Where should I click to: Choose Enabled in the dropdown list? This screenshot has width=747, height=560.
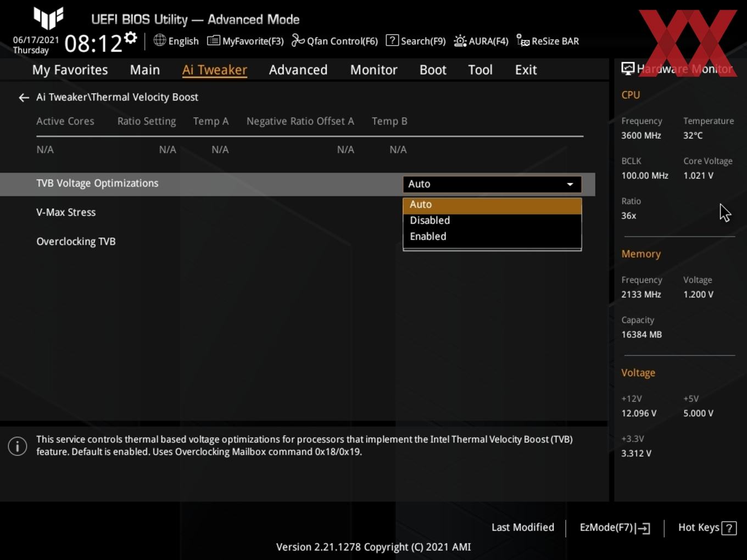click(492, 237)
